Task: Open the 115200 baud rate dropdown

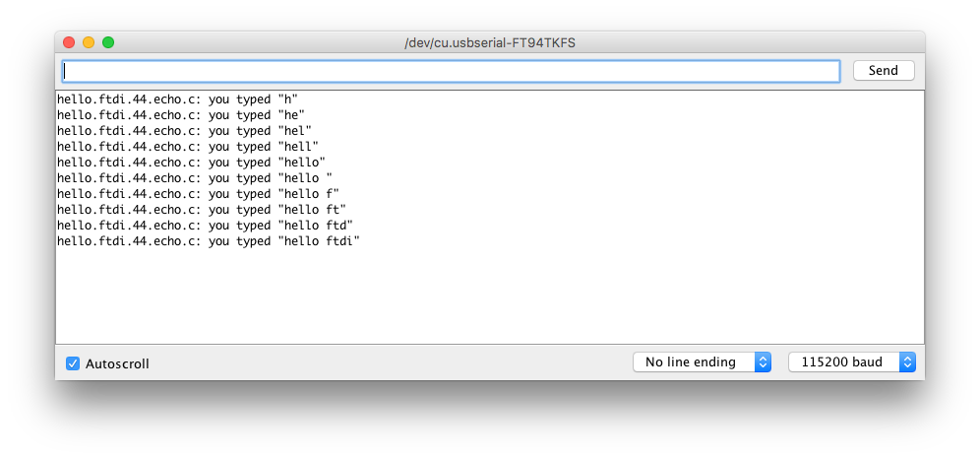Action: (852, 362)
